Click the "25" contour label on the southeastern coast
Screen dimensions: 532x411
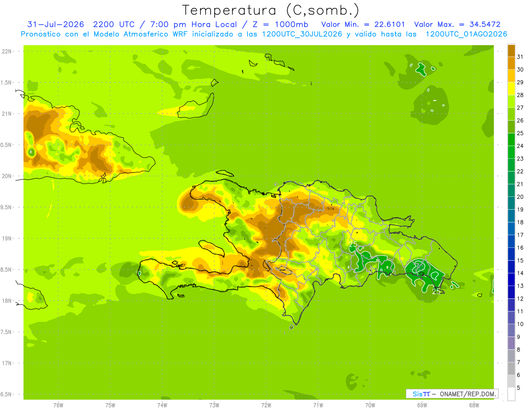(436, 291)
